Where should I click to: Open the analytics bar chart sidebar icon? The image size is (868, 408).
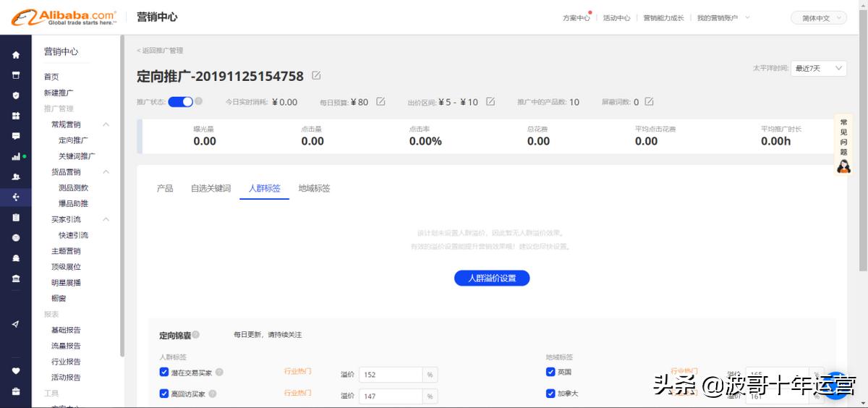pos(16,156)
